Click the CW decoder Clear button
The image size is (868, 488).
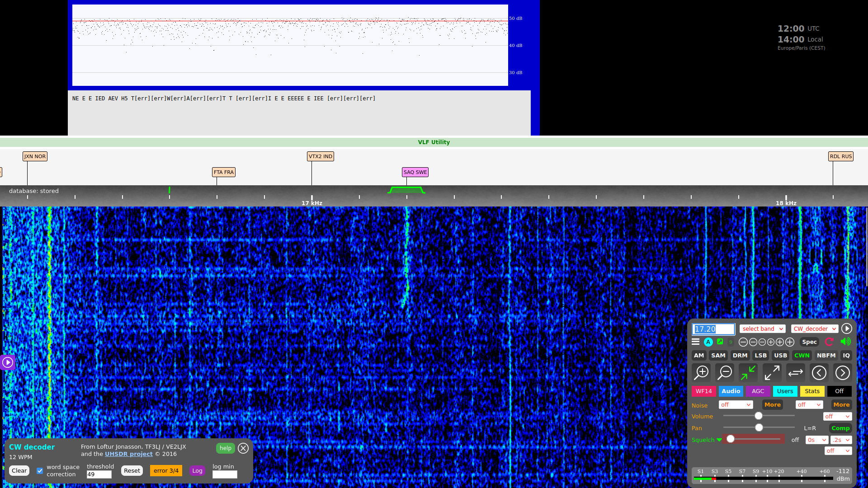pos(19,471)
